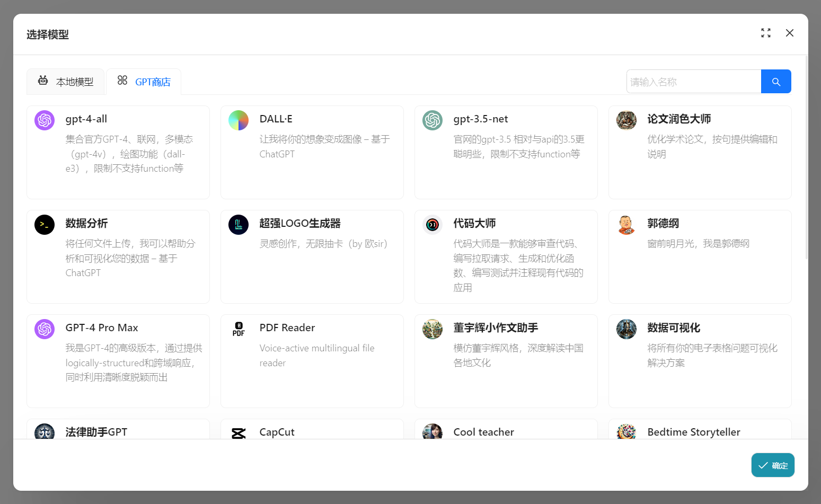Click the PDF Reader icon
This screenshot has height=504, width=821.
(x=239, y=329)
